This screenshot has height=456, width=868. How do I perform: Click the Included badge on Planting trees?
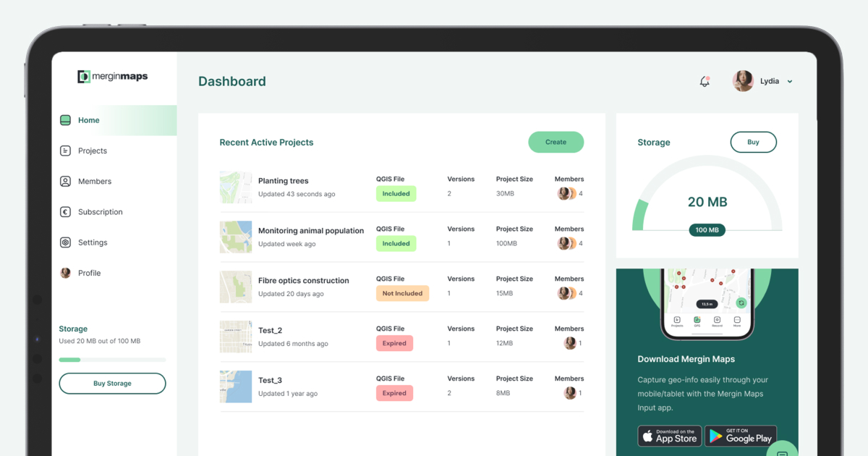point(396,193)
